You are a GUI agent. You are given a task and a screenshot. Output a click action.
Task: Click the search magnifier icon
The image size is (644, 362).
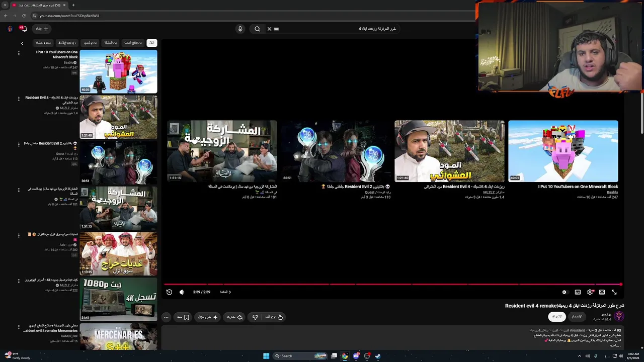click(x=257, y=29)
